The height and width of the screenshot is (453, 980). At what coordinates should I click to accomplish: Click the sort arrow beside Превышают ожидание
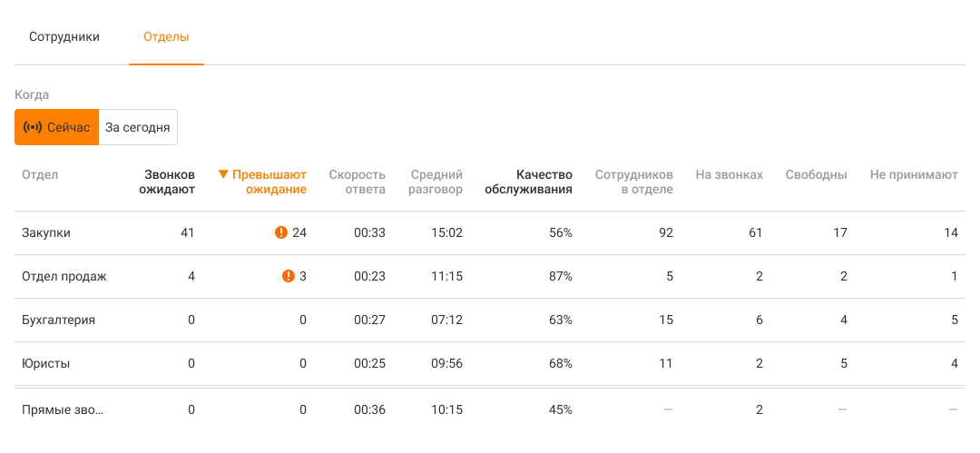[223, 174]
